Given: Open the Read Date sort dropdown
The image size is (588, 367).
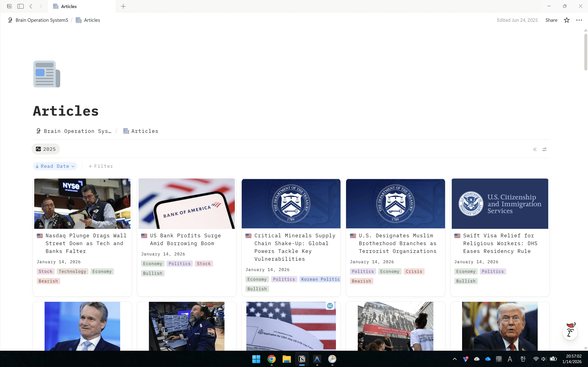Looking at the screenshot, I should pyautogui.click(x=55, y=166).
